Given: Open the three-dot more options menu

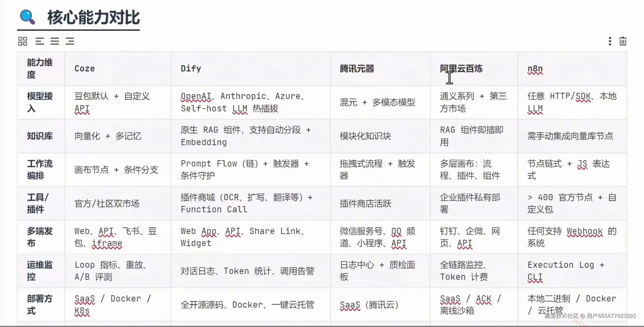Looking at the screenshot, I should point(610,41).
